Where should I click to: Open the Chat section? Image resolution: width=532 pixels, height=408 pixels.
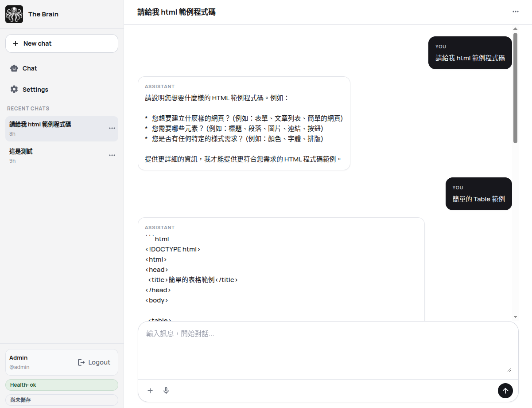[62, 68]
